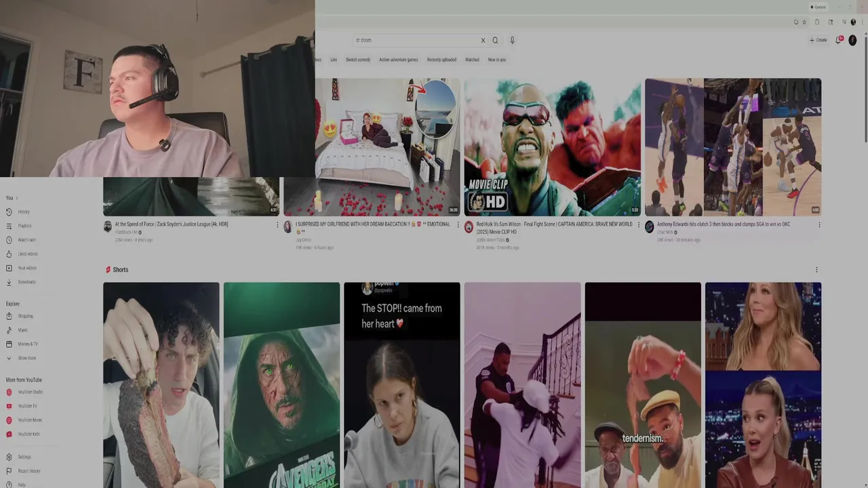Bookmark the page with the star icon
The image size is (868, 488).
804,22
